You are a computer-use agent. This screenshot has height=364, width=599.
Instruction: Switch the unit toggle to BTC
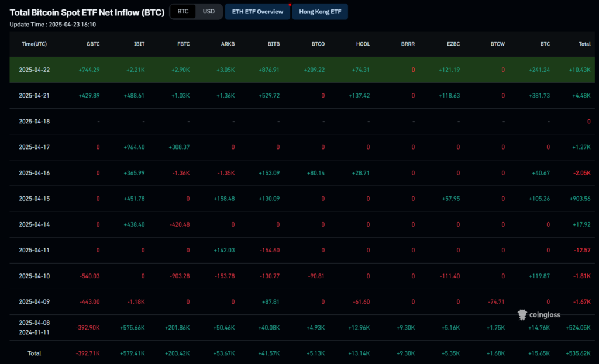(183, 12)
